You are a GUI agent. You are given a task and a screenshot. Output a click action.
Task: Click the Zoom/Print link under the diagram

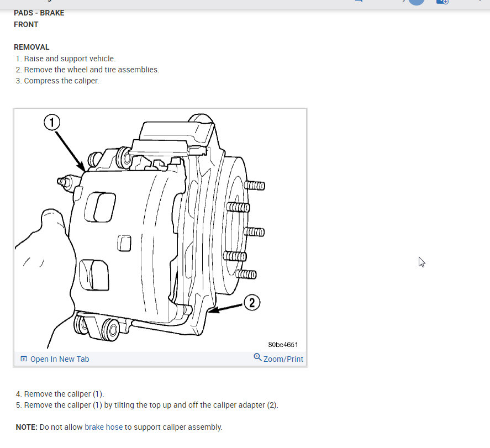click(x=283, y=359)
